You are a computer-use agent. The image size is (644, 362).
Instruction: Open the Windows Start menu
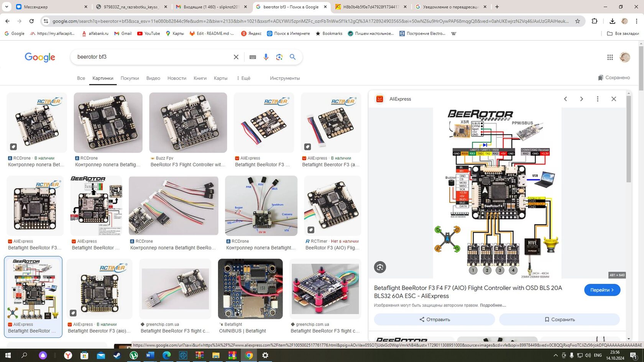pyautogui.click(x=8, y=355)
